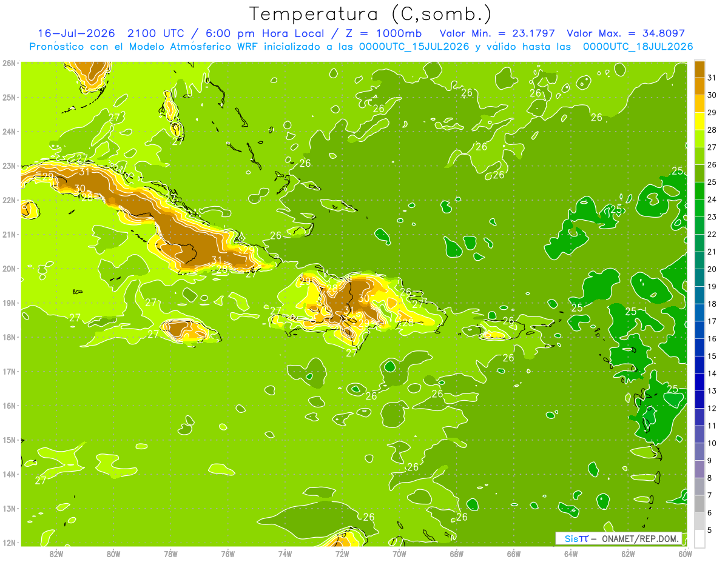Click the "21N" latitude axis label
728x562 pixels.
click(9, 234)
